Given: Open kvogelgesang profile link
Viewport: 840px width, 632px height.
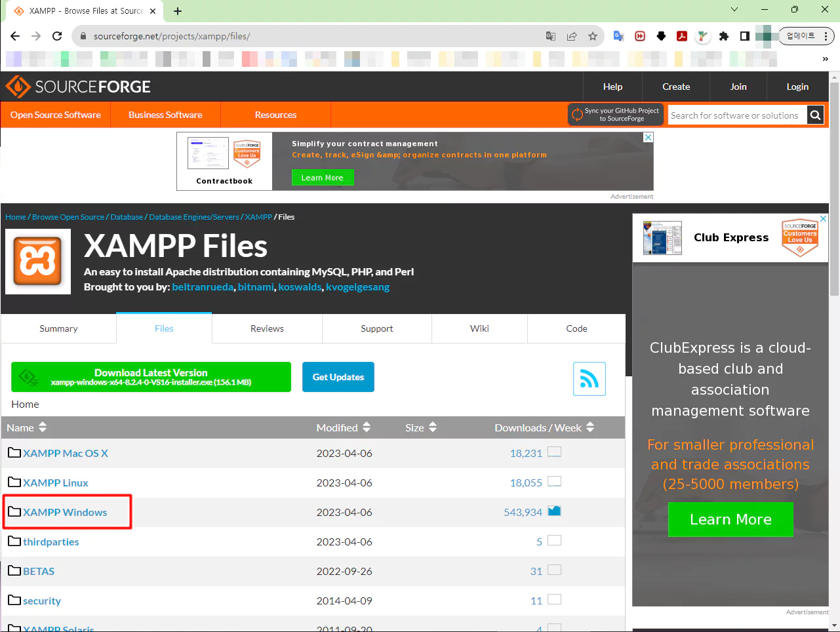Looking at the screenshot, I should 357,287.
